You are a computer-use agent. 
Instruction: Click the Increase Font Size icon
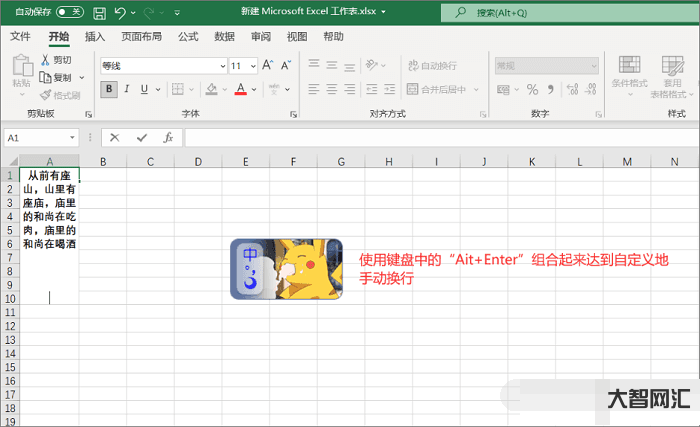coord(267,65)
